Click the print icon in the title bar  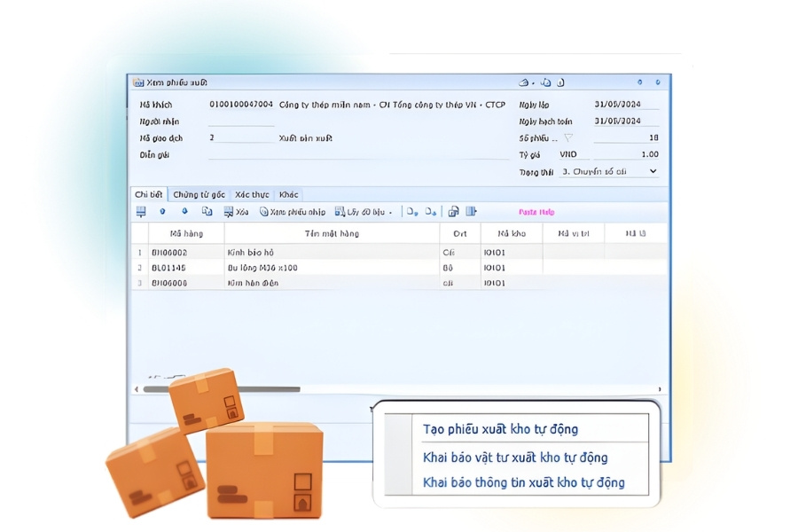point(523,82)
